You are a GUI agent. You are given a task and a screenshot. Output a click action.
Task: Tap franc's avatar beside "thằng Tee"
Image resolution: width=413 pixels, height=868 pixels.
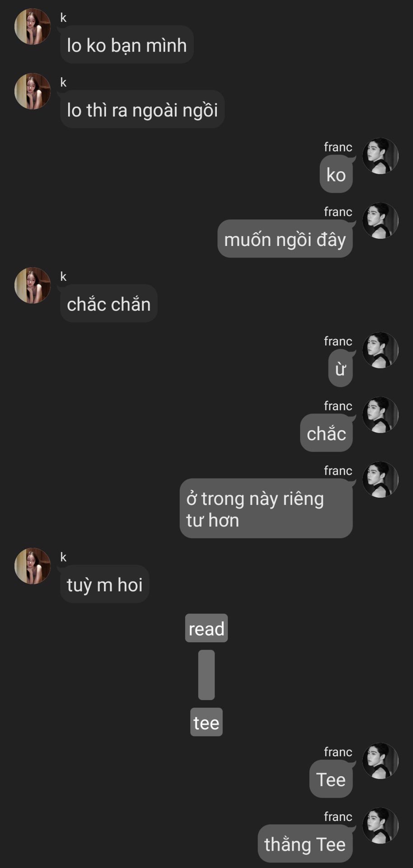[x=380, y=826]
